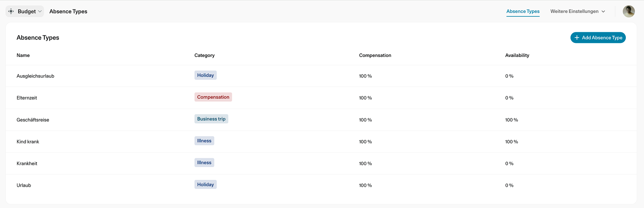
Task: Click the Name column header
Action: (x=23, y=55)
